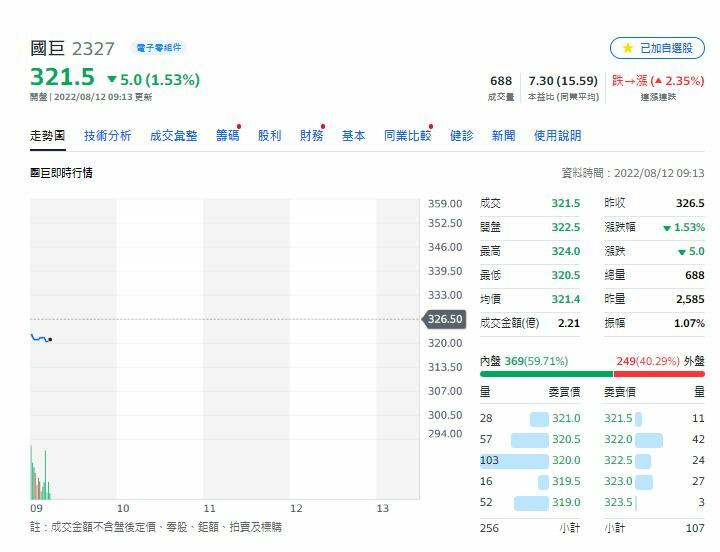Go to the 股利 tab
This screenshot has height=552, width=720.
click(270, 136)
